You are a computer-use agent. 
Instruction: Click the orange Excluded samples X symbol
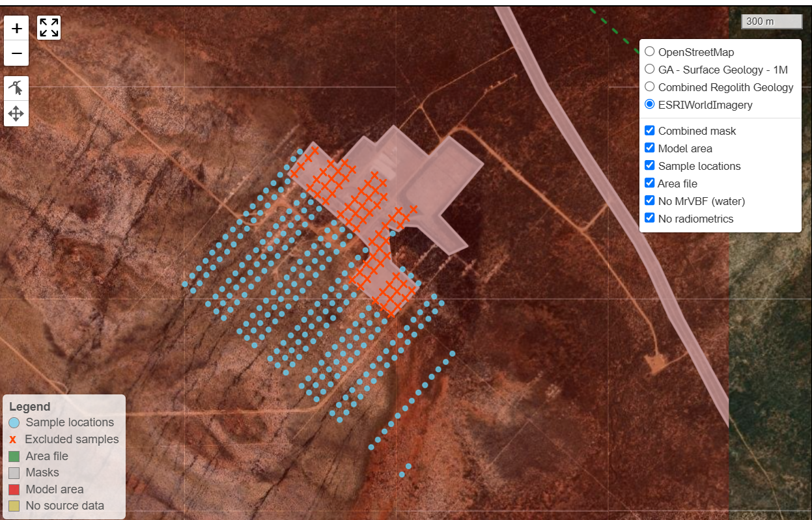coord(13,439)
